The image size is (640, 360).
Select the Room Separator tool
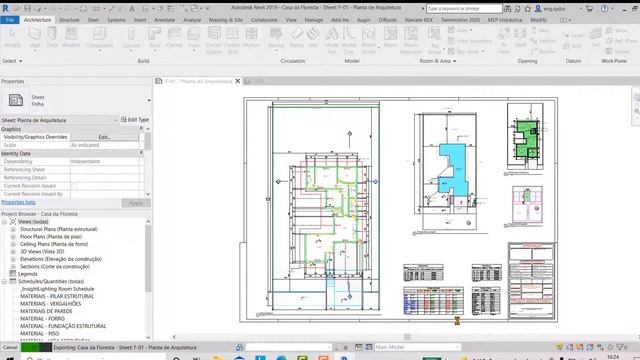pyautogui.click(x=411, y=40)
